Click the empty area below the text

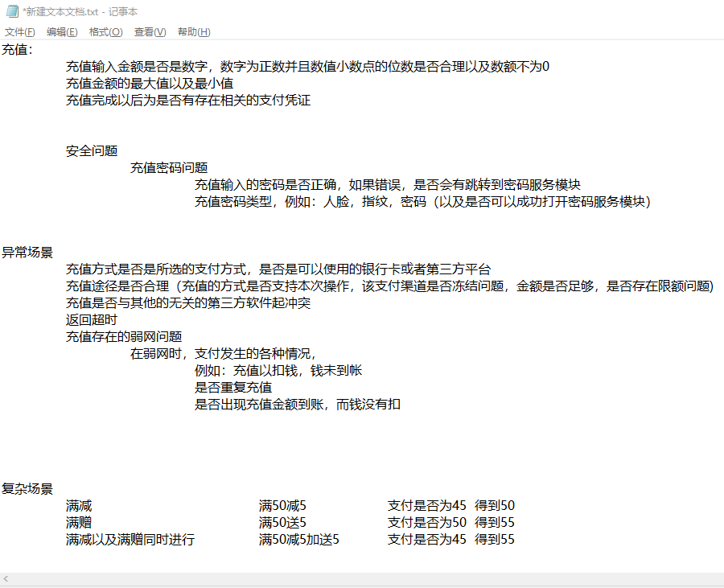coord(362,559)
